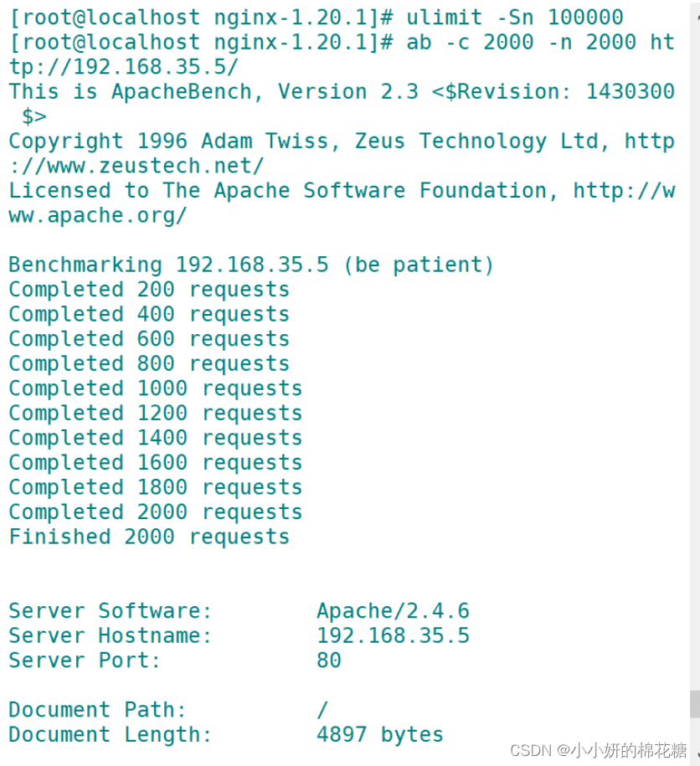Click the vertical scrollbar thumb

pos(694,703)
